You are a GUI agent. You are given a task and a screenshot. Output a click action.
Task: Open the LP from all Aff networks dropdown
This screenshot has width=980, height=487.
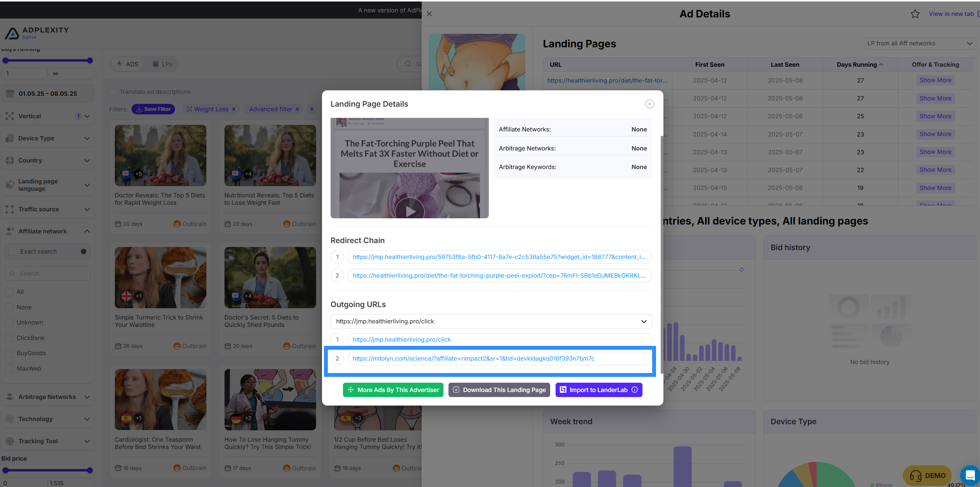point(919,43)
